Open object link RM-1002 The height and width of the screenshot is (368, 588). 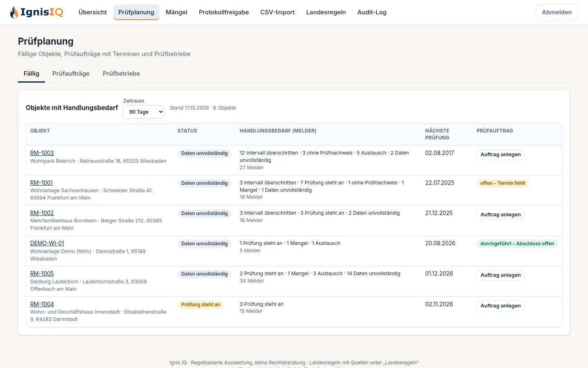(x=42, y=213)
